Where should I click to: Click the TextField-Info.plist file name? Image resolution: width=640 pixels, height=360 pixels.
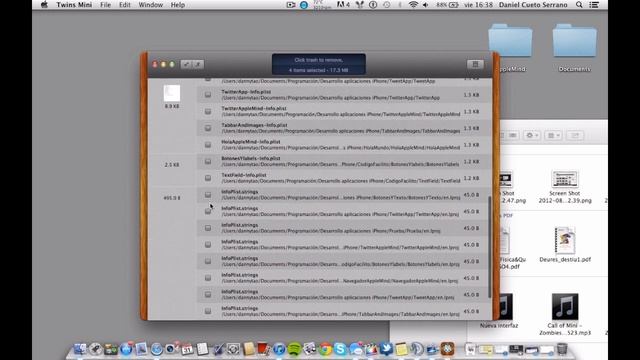coord(244,175)
